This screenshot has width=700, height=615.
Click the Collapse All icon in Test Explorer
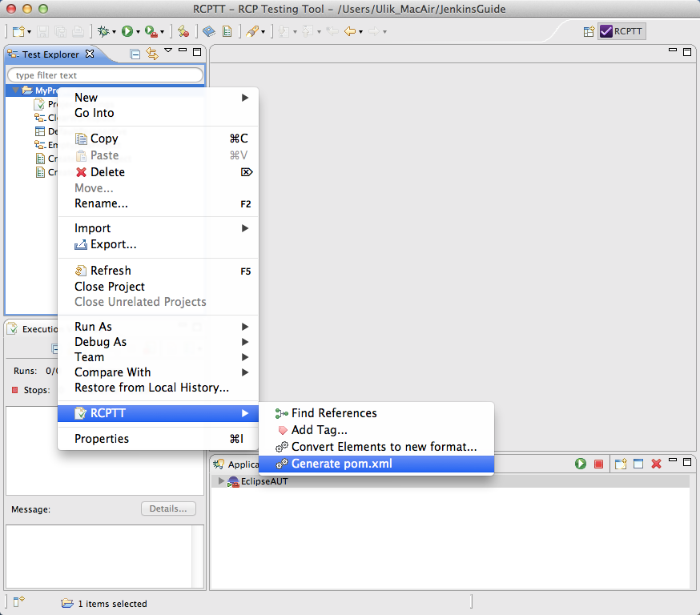point(135,54)
